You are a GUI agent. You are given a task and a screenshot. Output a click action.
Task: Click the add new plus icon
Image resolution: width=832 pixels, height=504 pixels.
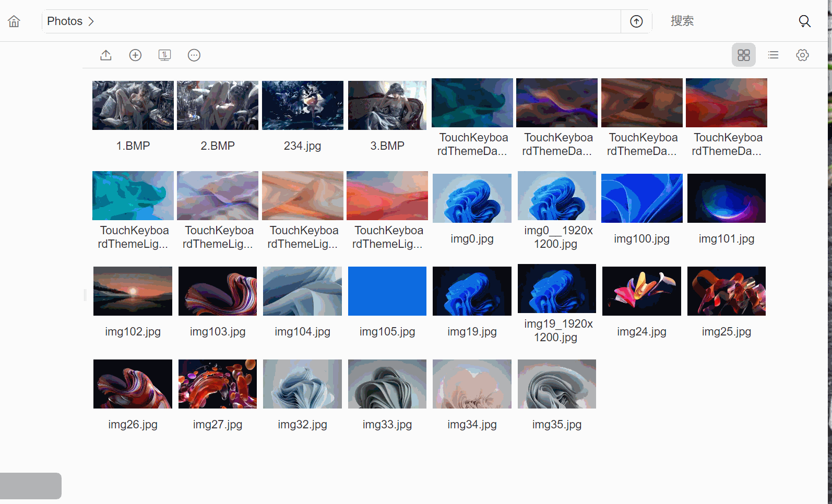135,55
